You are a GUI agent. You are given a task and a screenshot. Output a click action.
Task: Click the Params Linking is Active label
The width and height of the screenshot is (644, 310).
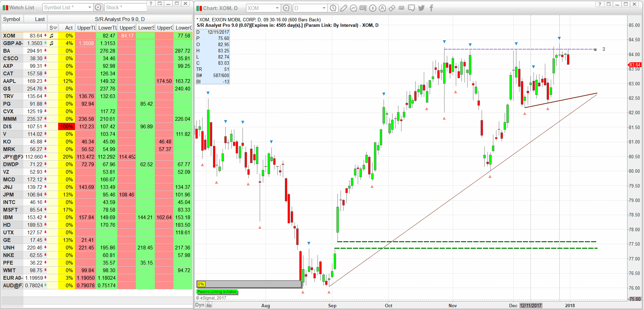pos(217,292)
